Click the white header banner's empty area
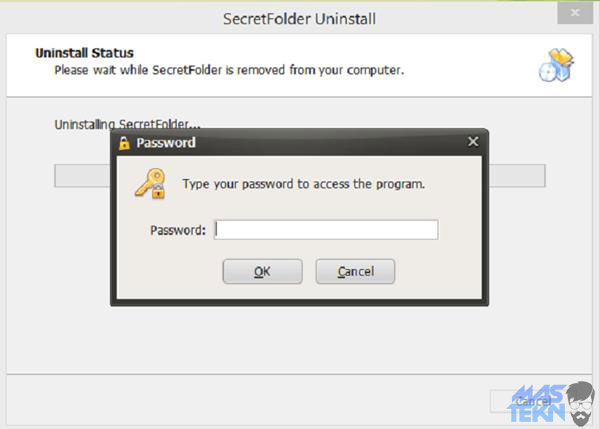 point(470,60)
